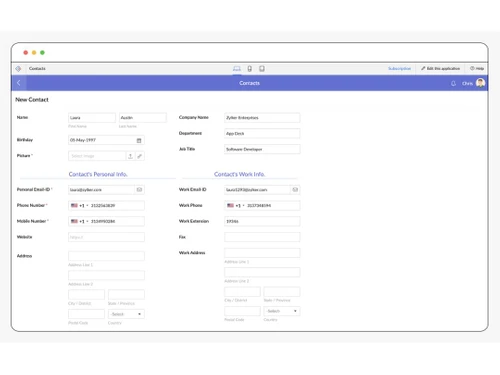Viewport: 500px width, 375px height.
Task: Click envelope icon in Personal Email field
Action: (139, 190)
